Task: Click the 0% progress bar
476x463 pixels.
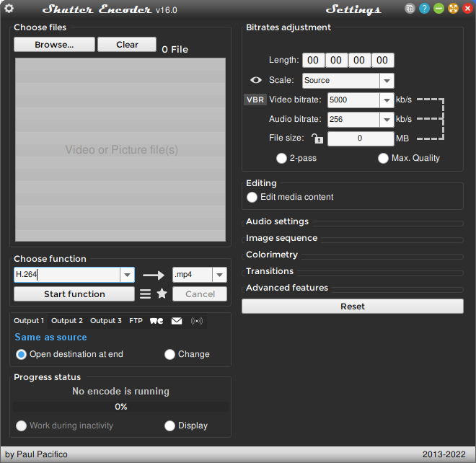Action: pos(121,407)
